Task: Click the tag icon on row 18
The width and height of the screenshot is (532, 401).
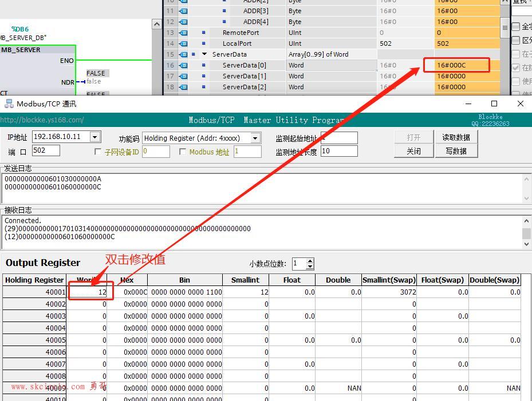Action: point(183,87)
